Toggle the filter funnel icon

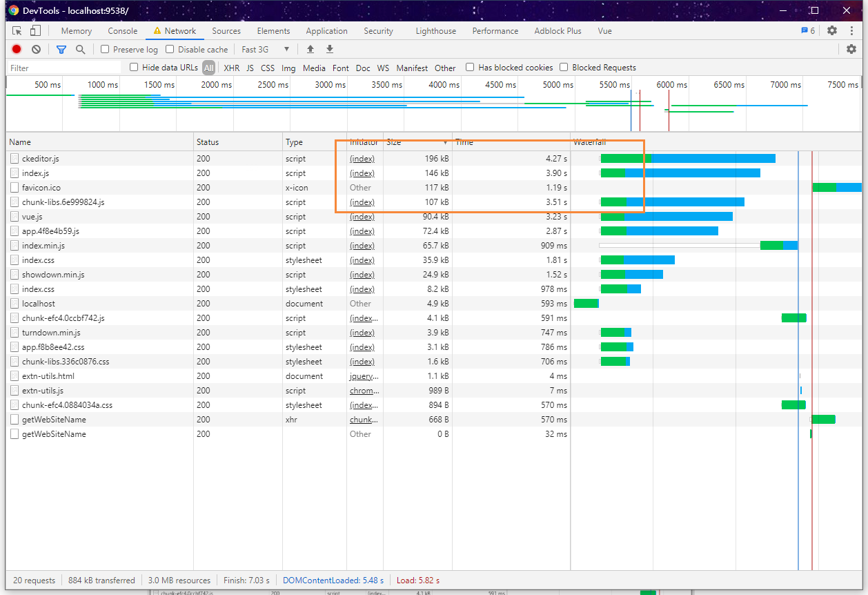(x=61, y=49)
